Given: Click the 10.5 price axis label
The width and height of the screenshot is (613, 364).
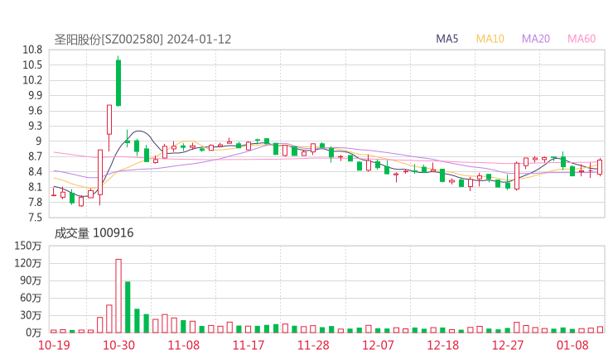Looking at the screenshot, I should point(32,65).
